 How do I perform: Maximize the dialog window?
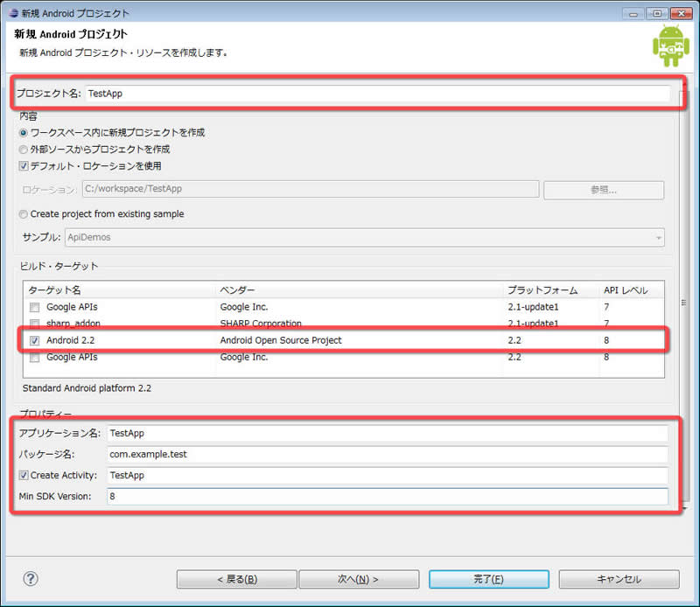[657, 14]
